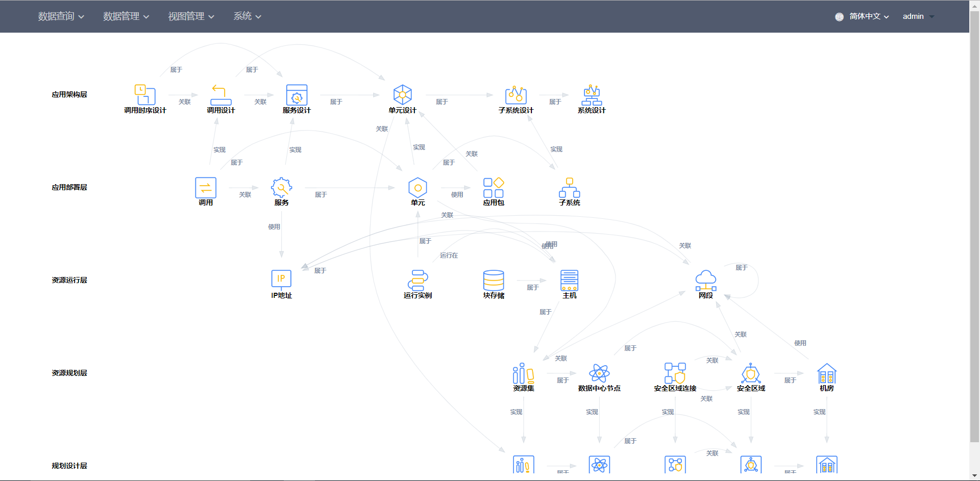Click the 服务设计 node icon

tap(297, 95)
